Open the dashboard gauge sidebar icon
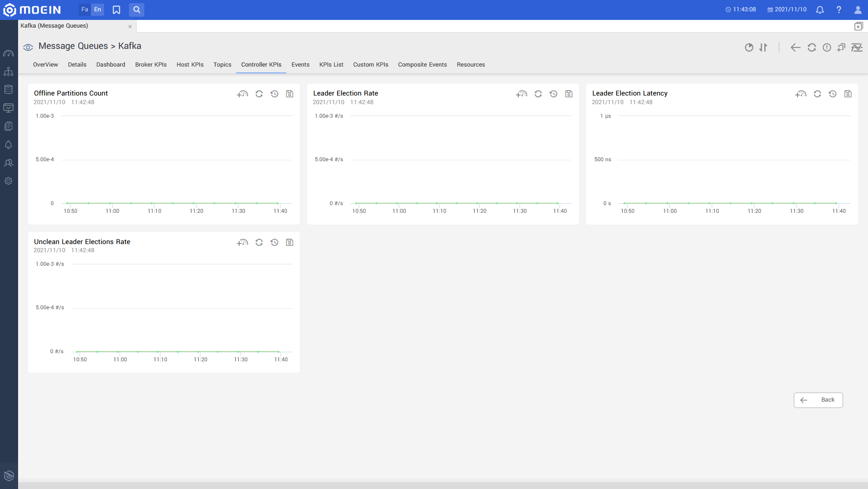The width and height of the screenshot is (868, 489). (9, 53)
